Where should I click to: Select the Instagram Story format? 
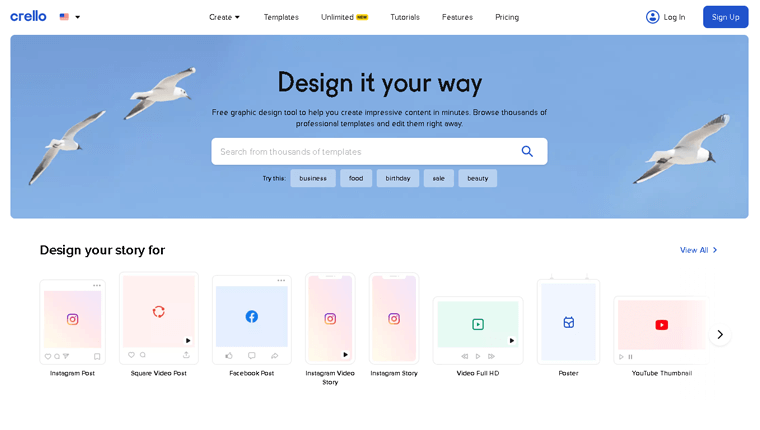point(394,319)
